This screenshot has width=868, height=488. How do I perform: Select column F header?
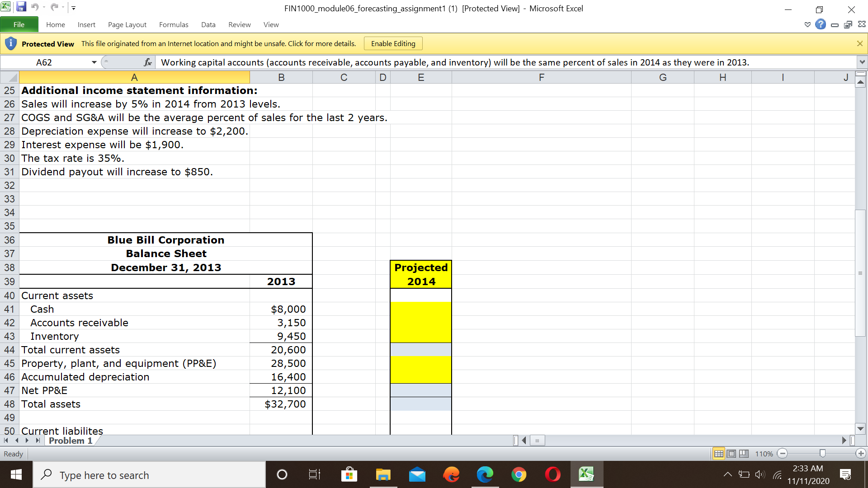pos(542,77)
